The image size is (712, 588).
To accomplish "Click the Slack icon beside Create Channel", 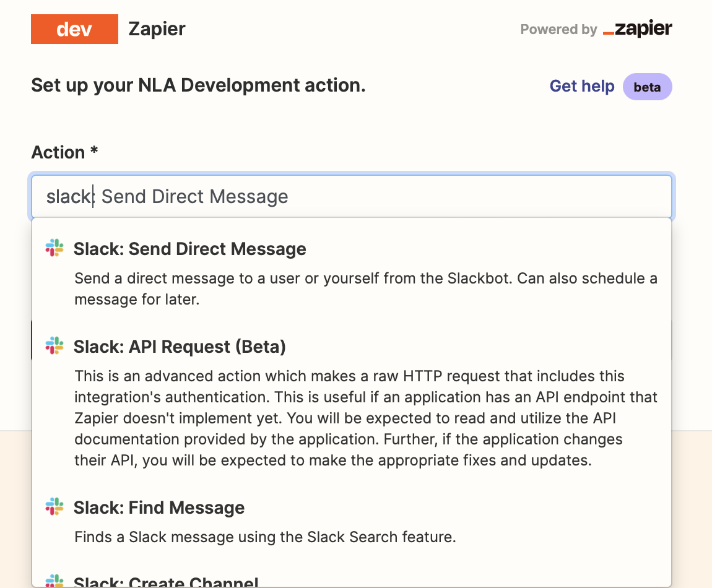I will click(x=54, y=581).
